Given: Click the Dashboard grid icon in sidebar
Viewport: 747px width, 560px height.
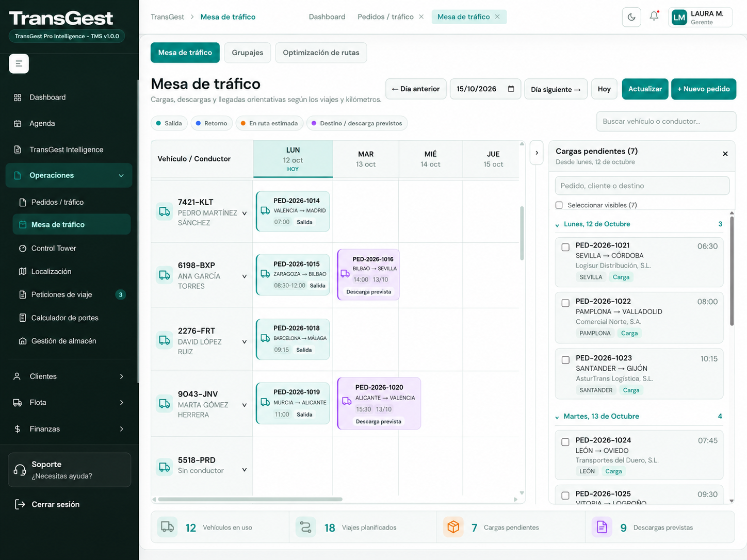Looking at the screenshot, I should pyautogui.click(x=18, y=97).
